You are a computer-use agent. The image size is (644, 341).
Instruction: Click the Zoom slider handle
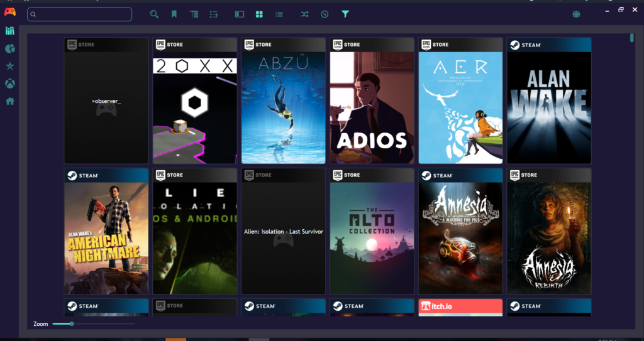click(72, 324)
